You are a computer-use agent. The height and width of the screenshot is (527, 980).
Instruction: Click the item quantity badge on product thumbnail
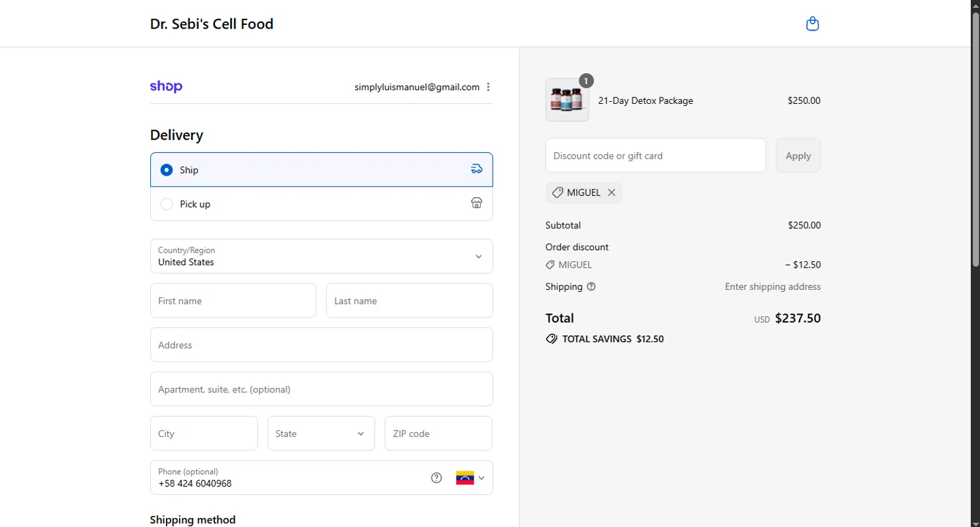coord(586,81)
